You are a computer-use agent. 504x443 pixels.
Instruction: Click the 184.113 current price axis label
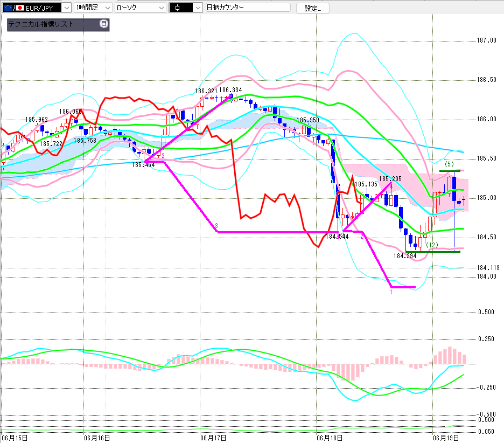tap(488, 268)
